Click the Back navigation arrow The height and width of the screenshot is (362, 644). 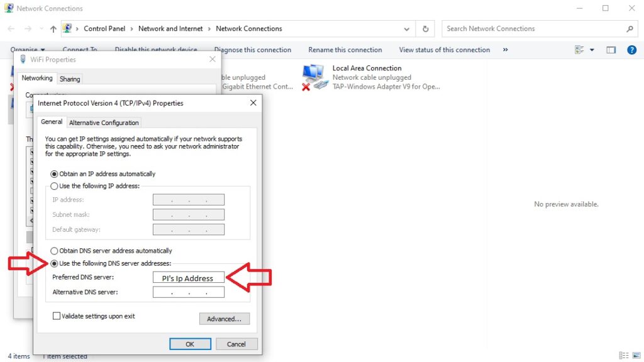[x=11, y=29]
